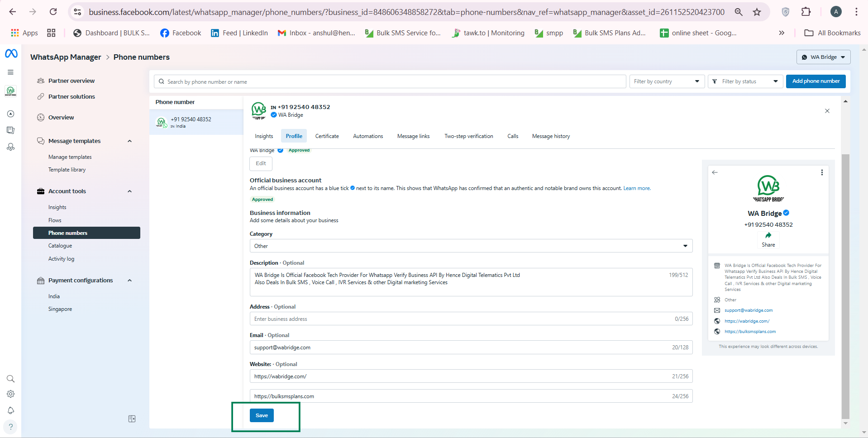
Task: Click the Meta logo icon
Action: point(11,54)
